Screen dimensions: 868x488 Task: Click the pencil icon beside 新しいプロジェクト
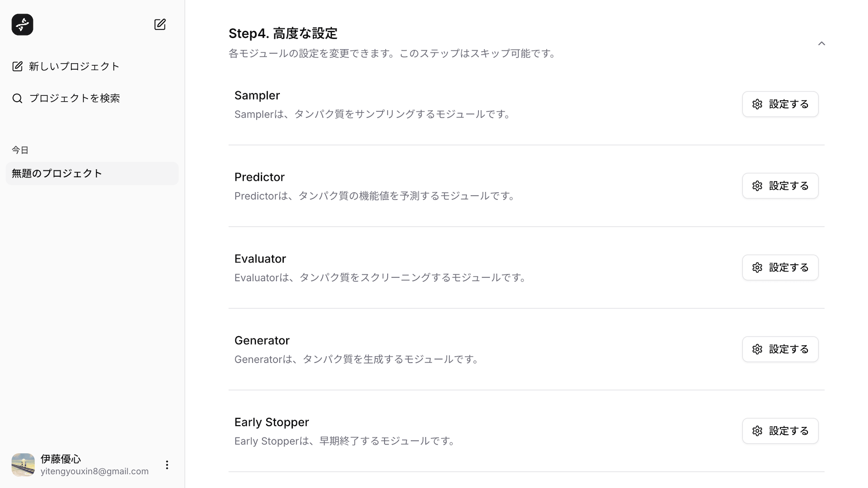(17, 66)
